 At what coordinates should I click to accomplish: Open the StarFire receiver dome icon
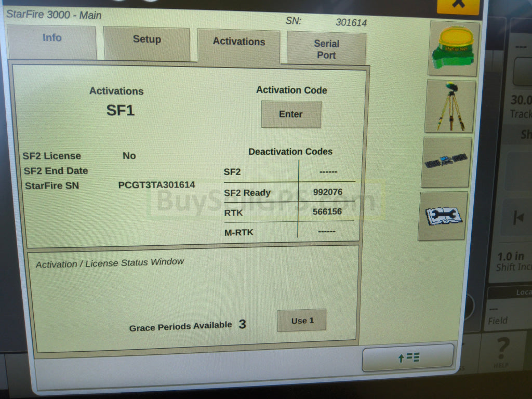454,48
